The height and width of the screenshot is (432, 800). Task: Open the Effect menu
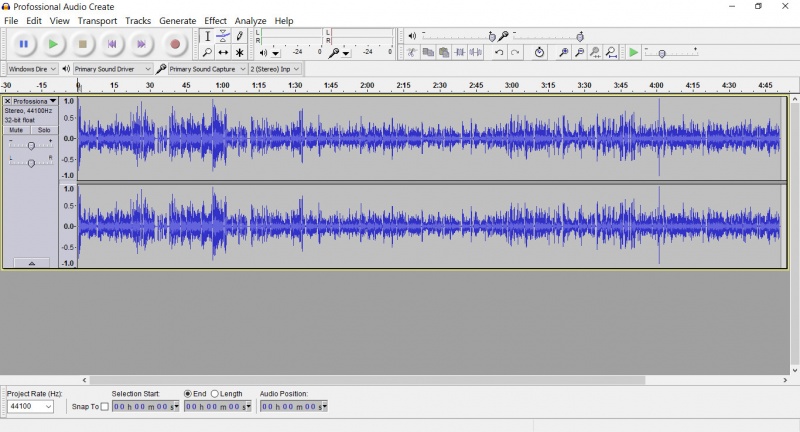pyautogui.click(x=215, y=20)
